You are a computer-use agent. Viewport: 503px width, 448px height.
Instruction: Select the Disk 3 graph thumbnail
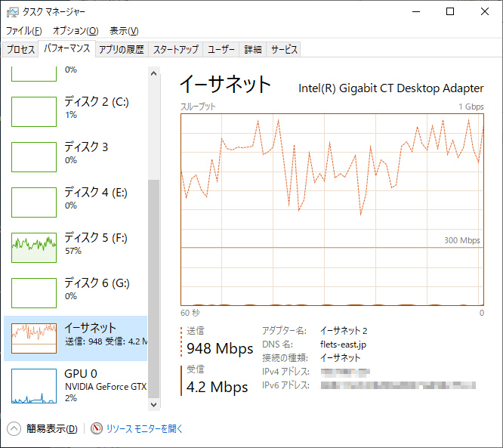point(34,157)
